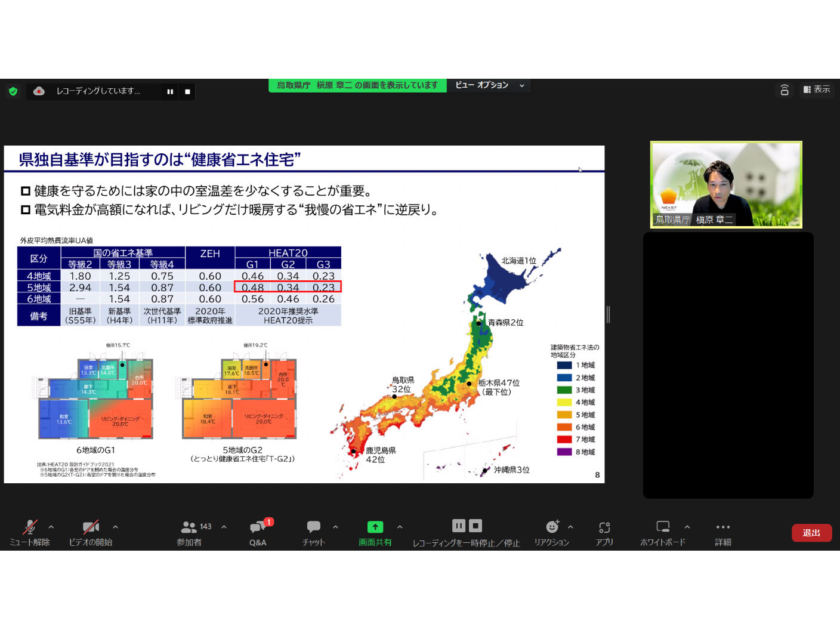The height and width of the screenshot is (630, 840).
Task: Open the ビュー オプション dropdown
Action: [x=489, y=85]
